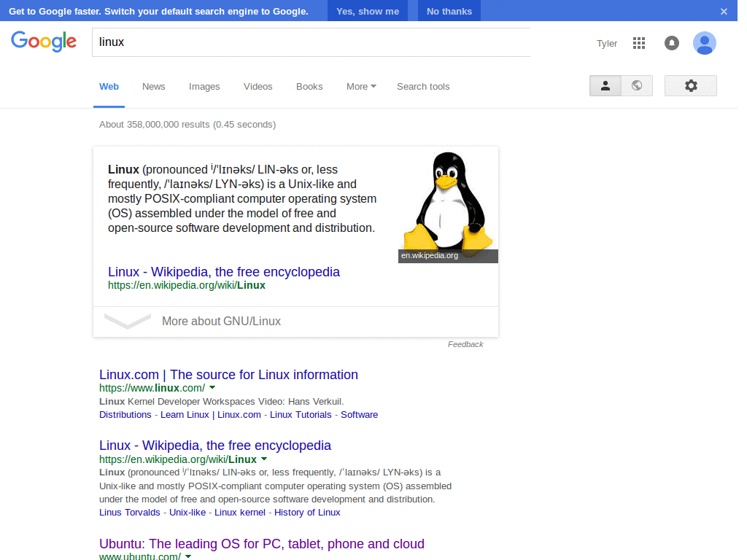Switch to the Videos tab
Screen dimensions: 747x560
pos(258,87)
